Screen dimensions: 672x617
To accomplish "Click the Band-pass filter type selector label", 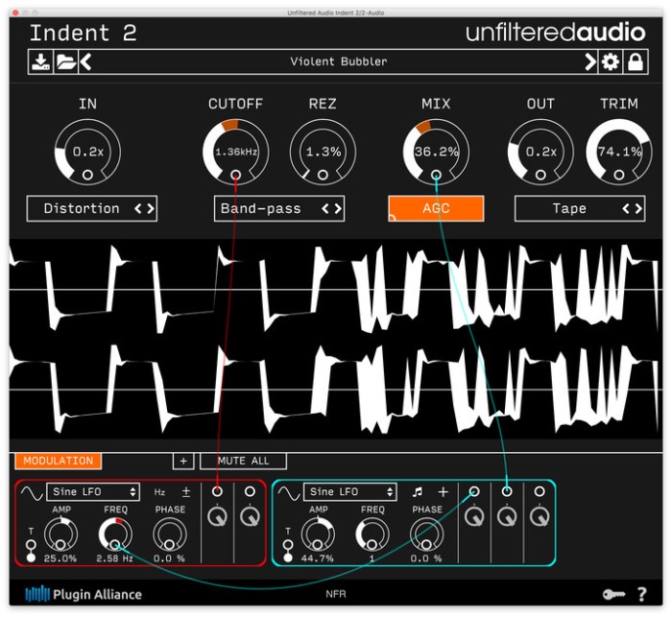I will click(260, 208).
